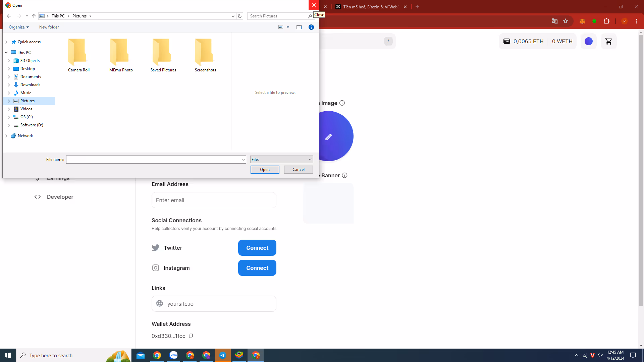Toggle the preview pane icon

point(299,27)
